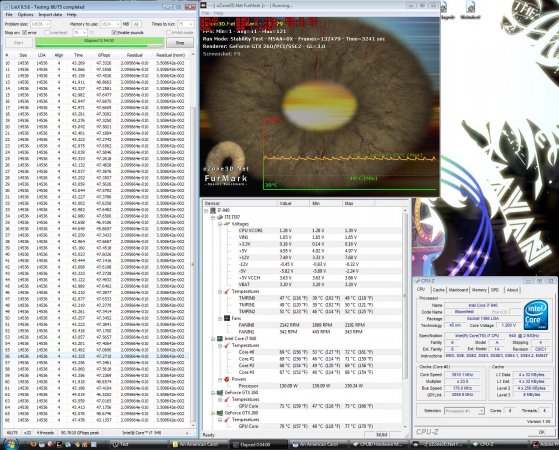Click the Residual (norm) column header
Viewport: 559px width, 450px height.
coord(170,55)
